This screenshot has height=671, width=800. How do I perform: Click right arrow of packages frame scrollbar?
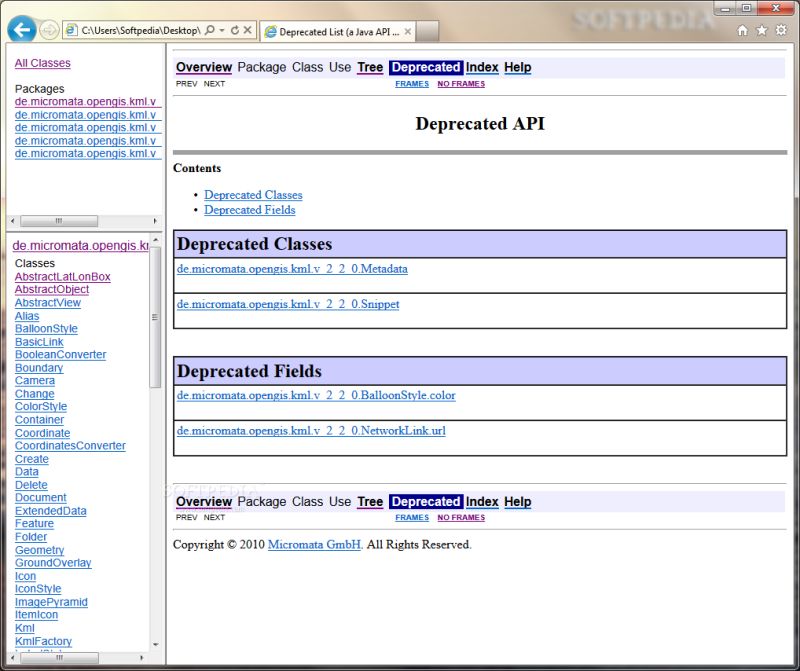pyautogui.click(x=155, y=221)
